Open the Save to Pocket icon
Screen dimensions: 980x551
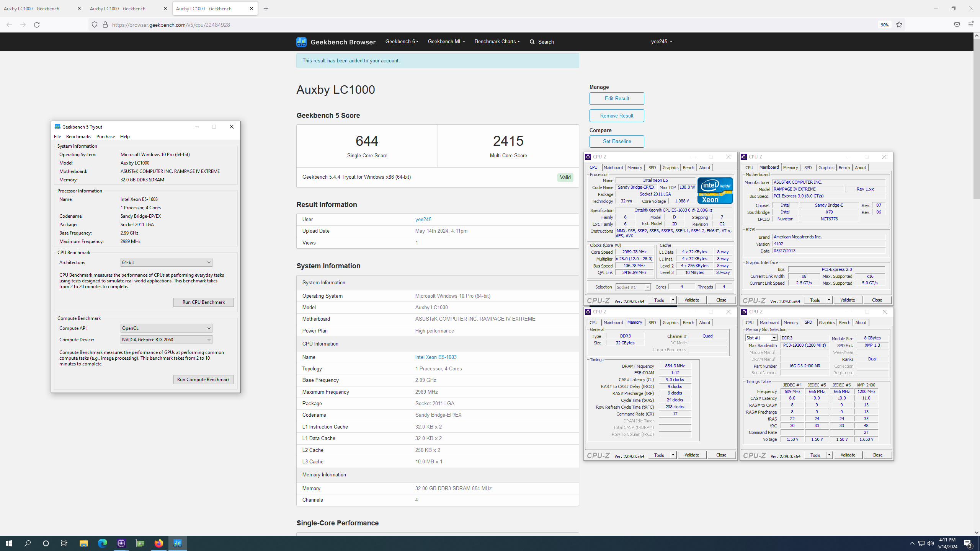(x=957, y=25)
